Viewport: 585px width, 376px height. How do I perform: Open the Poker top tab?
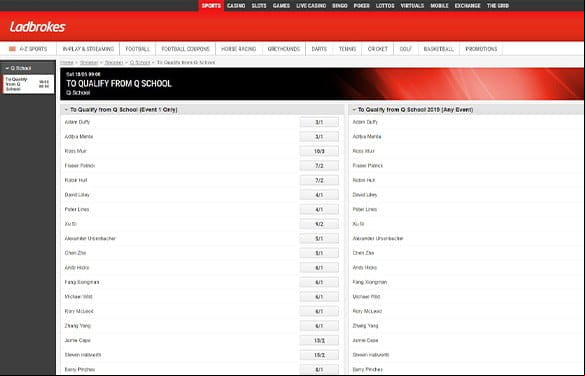362,6
